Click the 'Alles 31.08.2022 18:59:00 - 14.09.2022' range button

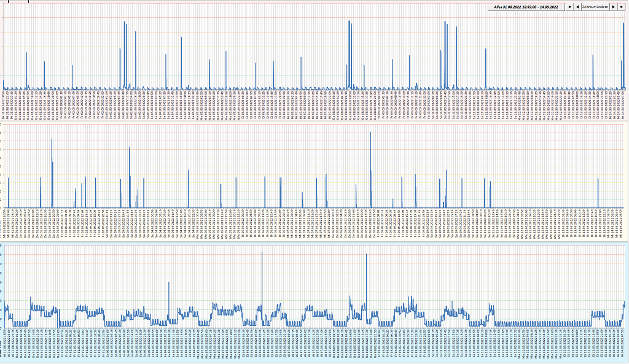tap(526, 7)
